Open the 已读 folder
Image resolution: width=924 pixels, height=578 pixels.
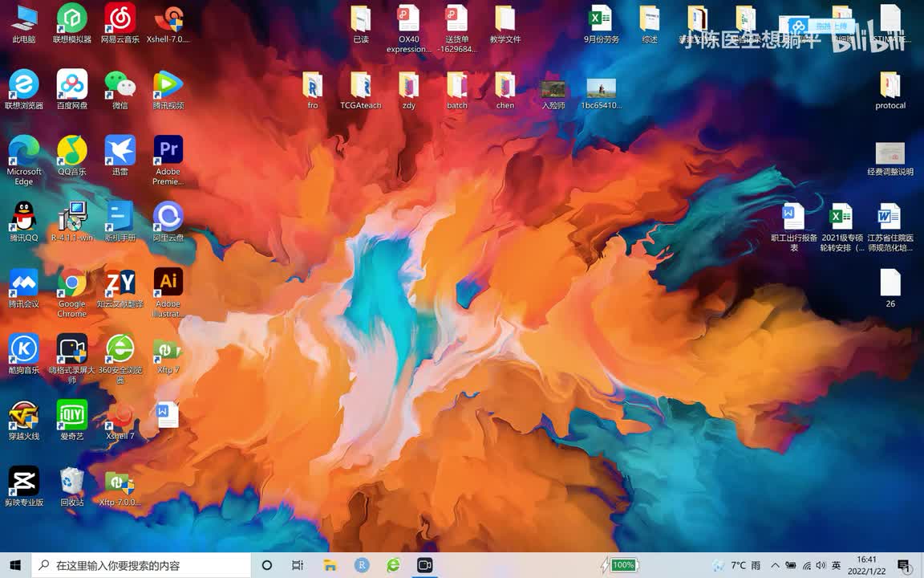coord(361,23)
